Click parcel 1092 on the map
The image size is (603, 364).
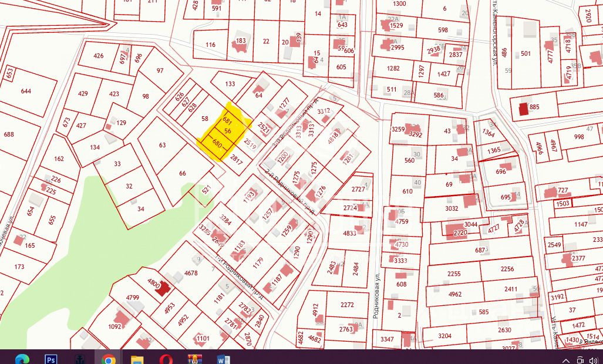[114, 326]
